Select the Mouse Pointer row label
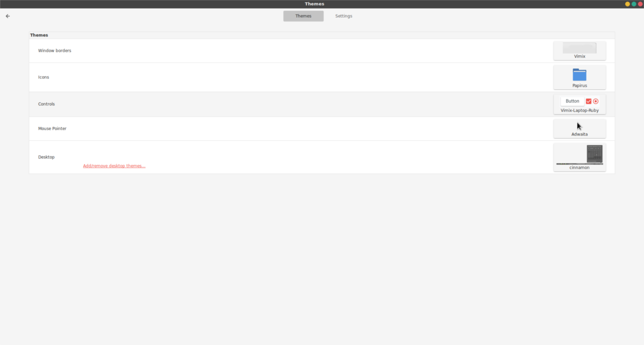Screen dimensions: 644x345 click(52, 128)
